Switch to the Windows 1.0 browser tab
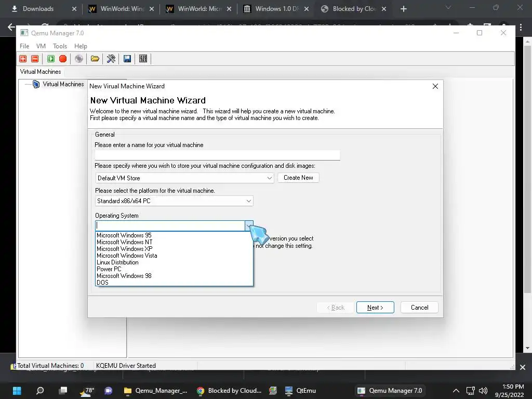The height and width of the screenshot is (399, 532). point(276,9)
